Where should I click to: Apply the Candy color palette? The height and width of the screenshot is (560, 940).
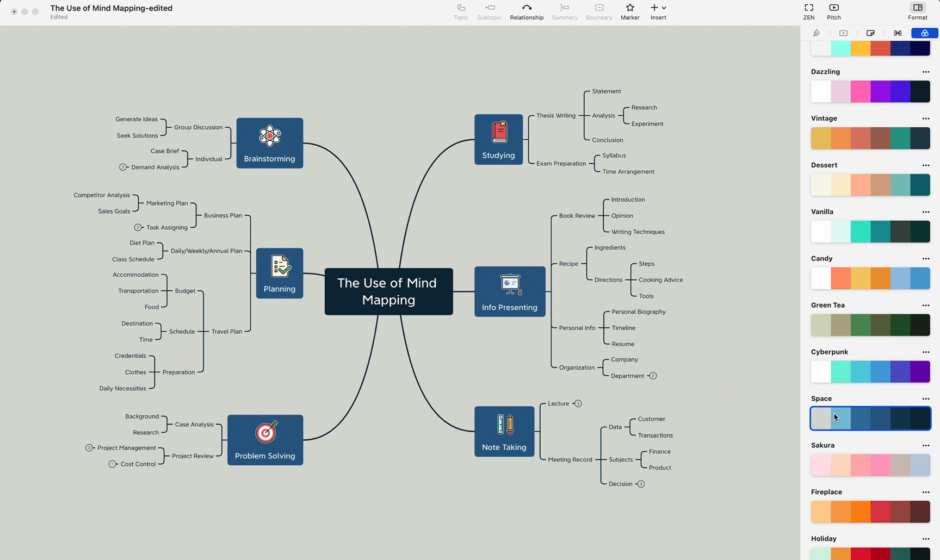pos(870,278)
